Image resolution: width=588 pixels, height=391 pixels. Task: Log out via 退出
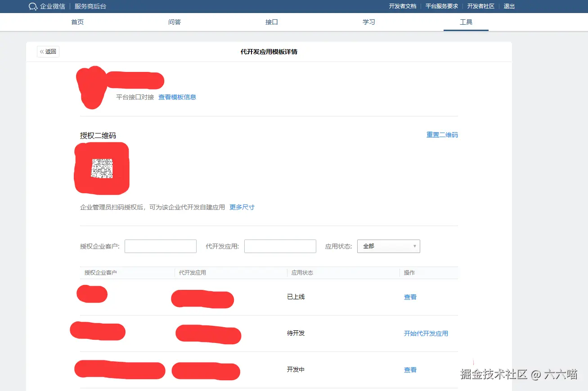pyautogui.click(x=509, y=6)
